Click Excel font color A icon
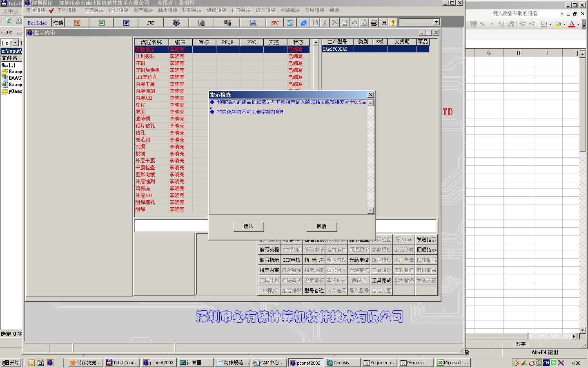Viewport: 588px width, 368px height. click(572, 24)
